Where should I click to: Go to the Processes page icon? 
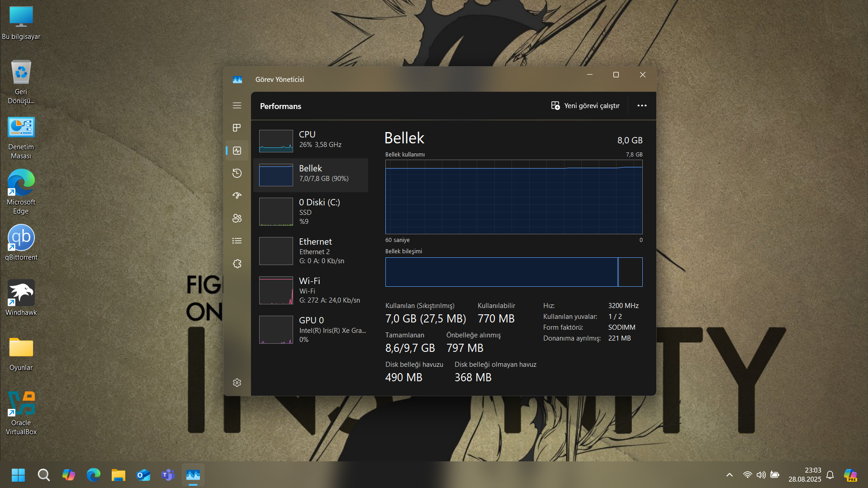point(237,128)
